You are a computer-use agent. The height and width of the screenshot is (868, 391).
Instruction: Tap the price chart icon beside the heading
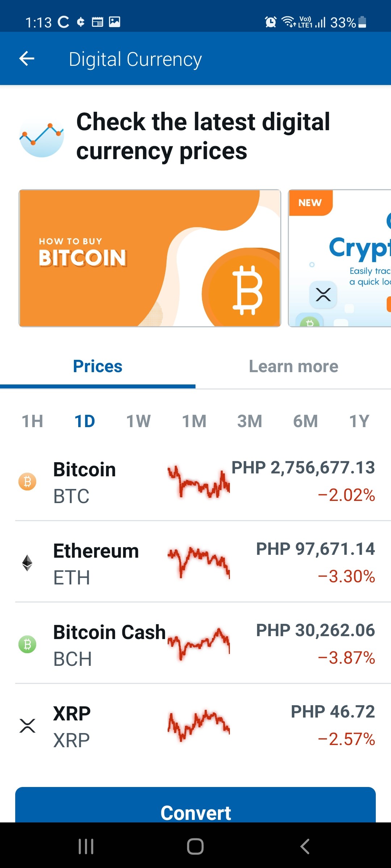(42, 137)
